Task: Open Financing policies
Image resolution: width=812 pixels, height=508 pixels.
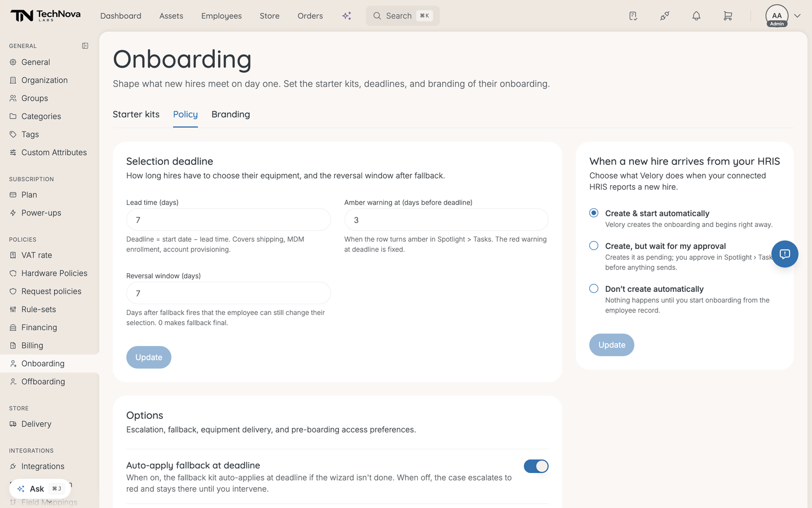Action: click(x=50, y=327)
